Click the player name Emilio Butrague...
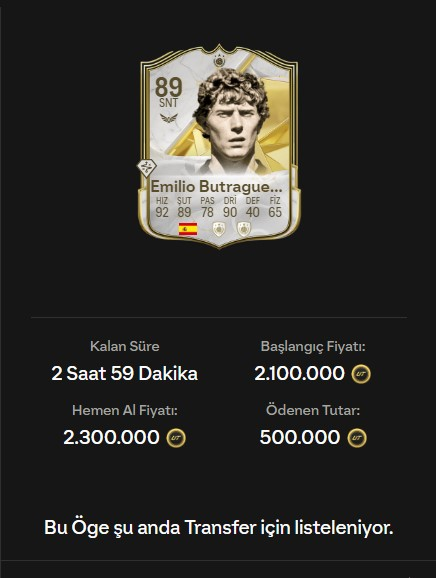The width and height of the screenshot is (436, 578). coord(217,187)
